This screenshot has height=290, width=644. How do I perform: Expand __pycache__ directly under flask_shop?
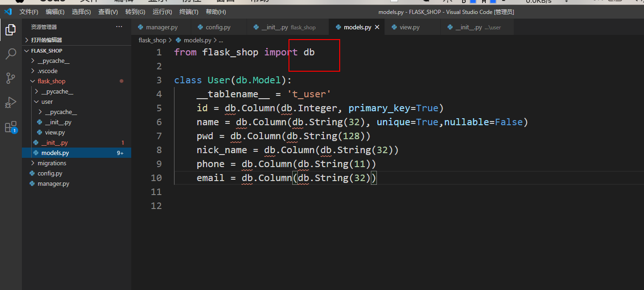[x=76, y=91]
